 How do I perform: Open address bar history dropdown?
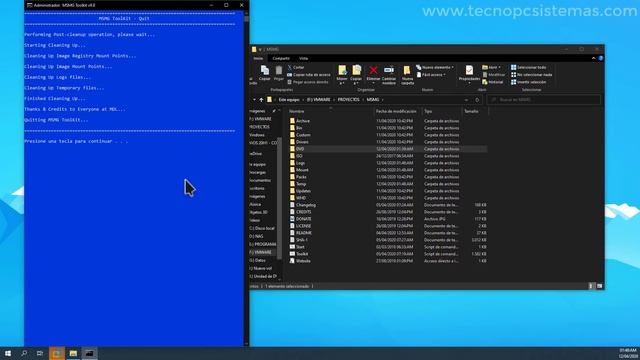point(466,100)
